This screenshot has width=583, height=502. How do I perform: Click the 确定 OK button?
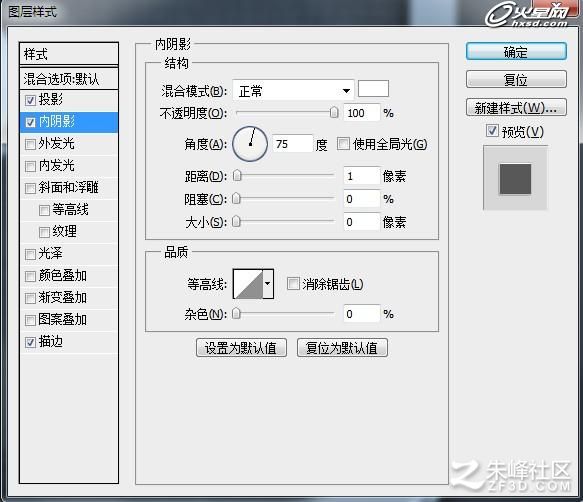(516, 52)
